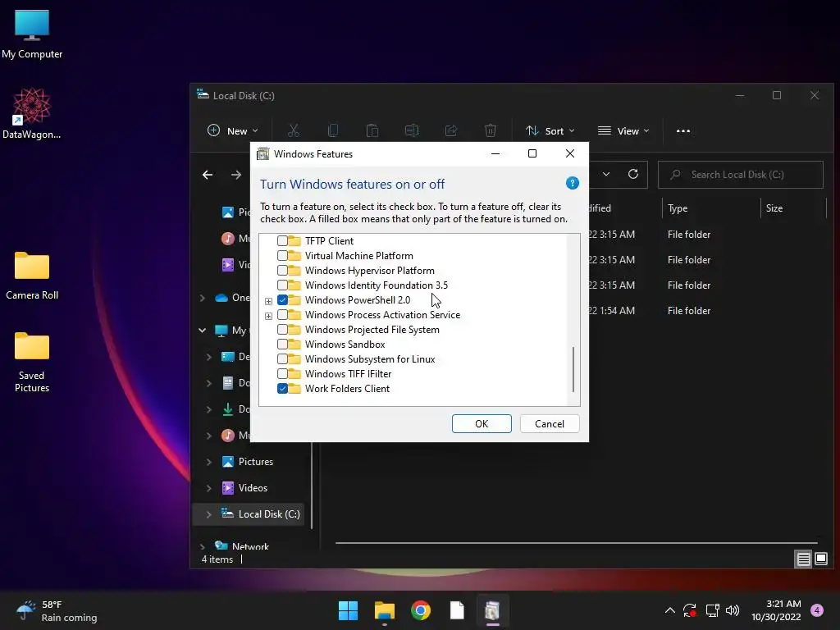Open the Sort dropdown in Explorer
The image size is (840, 630).
[550, 130]
